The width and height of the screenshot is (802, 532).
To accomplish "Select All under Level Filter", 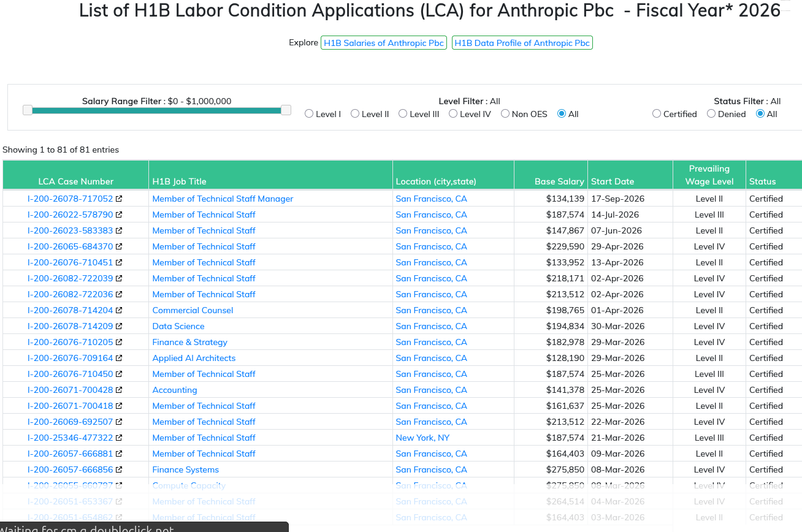I will point(562,113).
